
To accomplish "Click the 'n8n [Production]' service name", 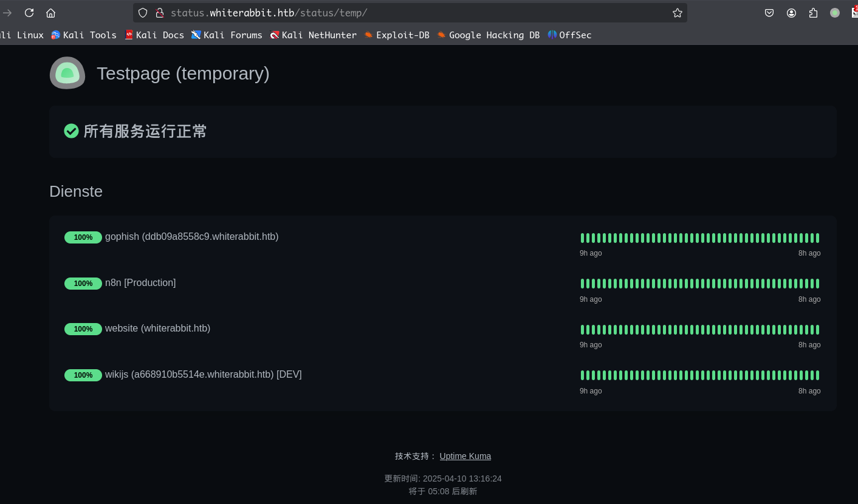I will coord(140,283).
